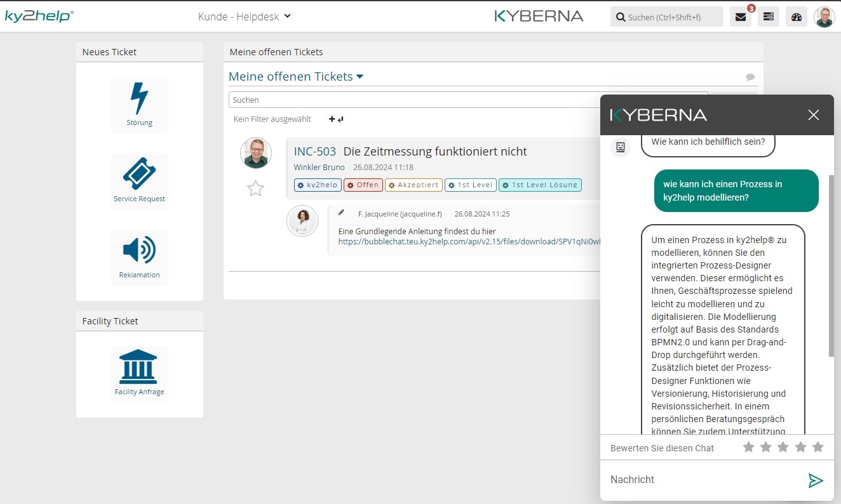Click the comment author F. Jacqueline
The width and height of the screenshot is (841, 504).
(x=400, y=214)
